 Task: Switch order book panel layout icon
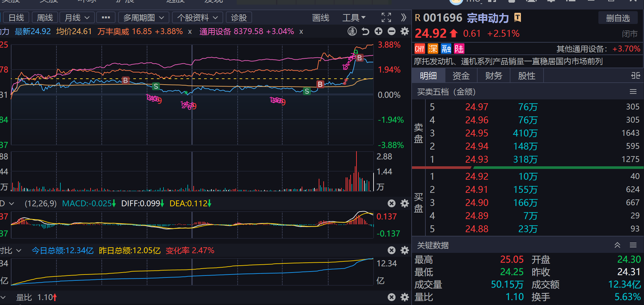point(636,76)
